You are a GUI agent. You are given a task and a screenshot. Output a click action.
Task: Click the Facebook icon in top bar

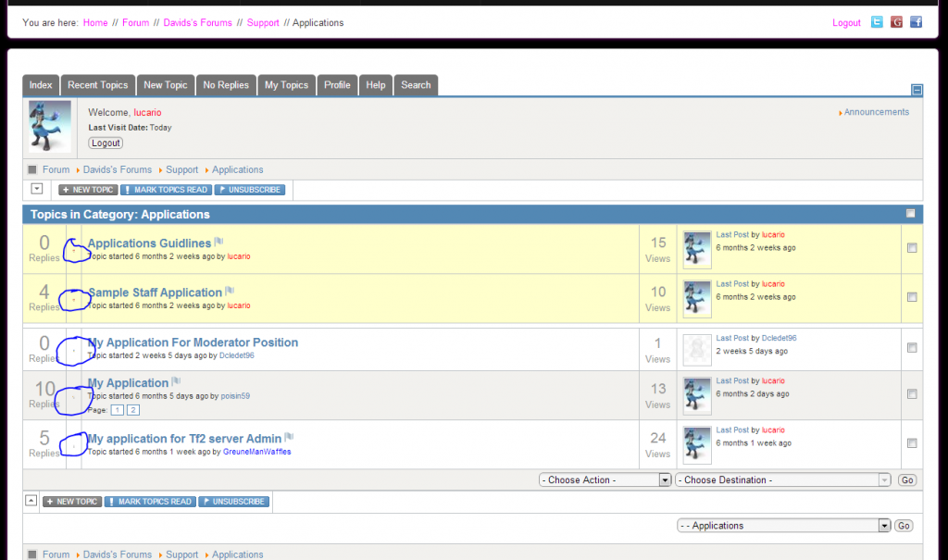point(916,22)
